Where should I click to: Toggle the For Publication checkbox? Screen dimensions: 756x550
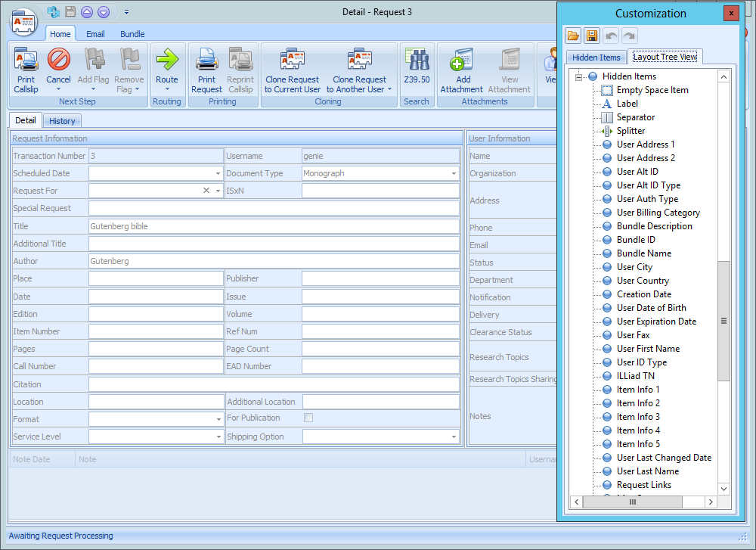308,418
